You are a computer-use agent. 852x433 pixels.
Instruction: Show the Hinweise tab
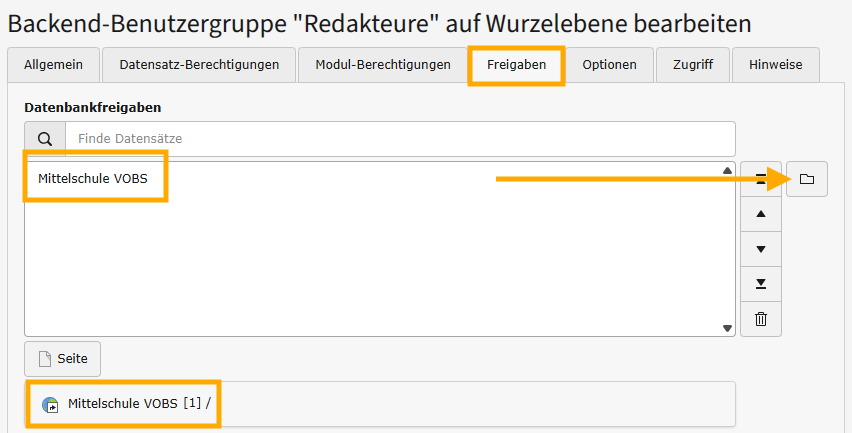coord(775,65)
